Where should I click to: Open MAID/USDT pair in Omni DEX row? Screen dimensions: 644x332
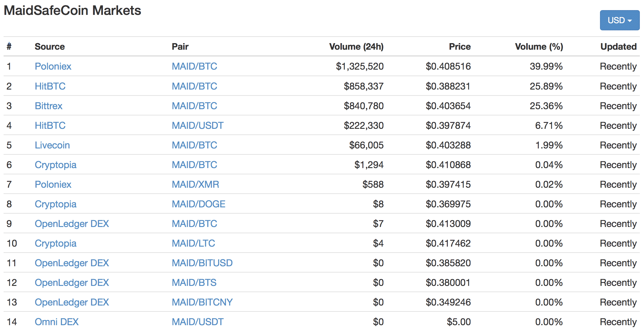197,322
